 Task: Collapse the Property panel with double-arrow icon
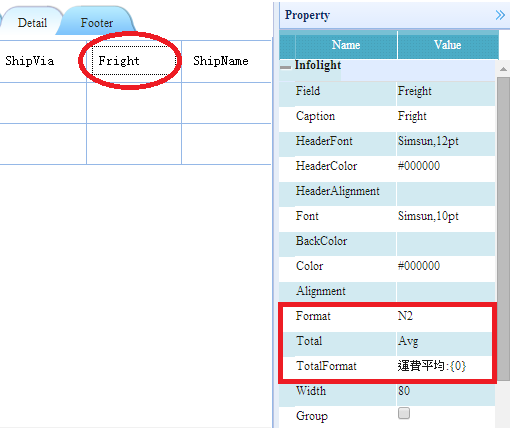[x=500, y=15]
